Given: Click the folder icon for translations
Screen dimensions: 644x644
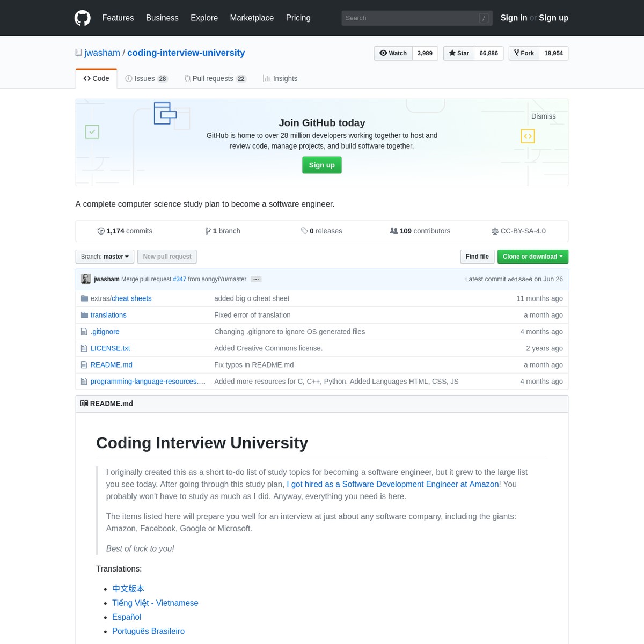Looking at the screenshot, I should [84, 315].
